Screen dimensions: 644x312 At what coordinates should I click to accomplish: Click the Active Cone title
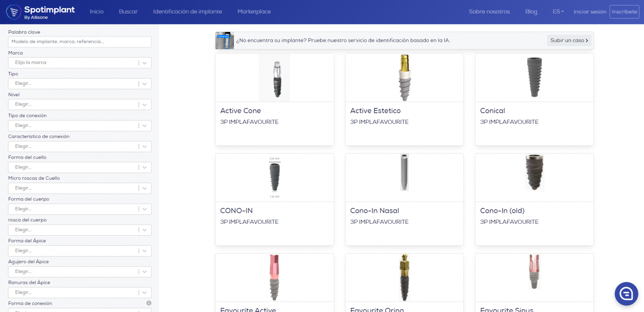pyautogui.click(x=241, y=111)
